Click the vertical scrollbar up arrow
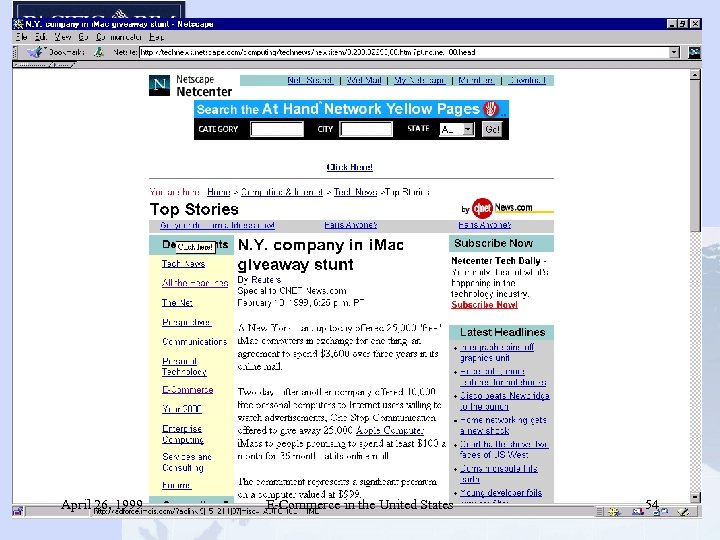The width and height of the screenshot is (720, 540). [x=695, y=74]
